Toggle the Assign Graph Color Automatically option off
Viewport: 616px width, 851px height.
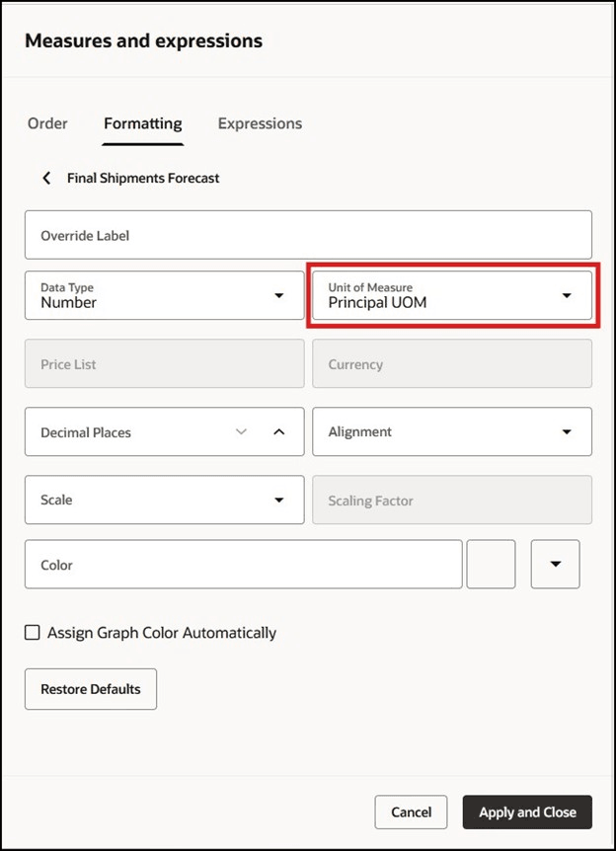click(x=32, y=632)
